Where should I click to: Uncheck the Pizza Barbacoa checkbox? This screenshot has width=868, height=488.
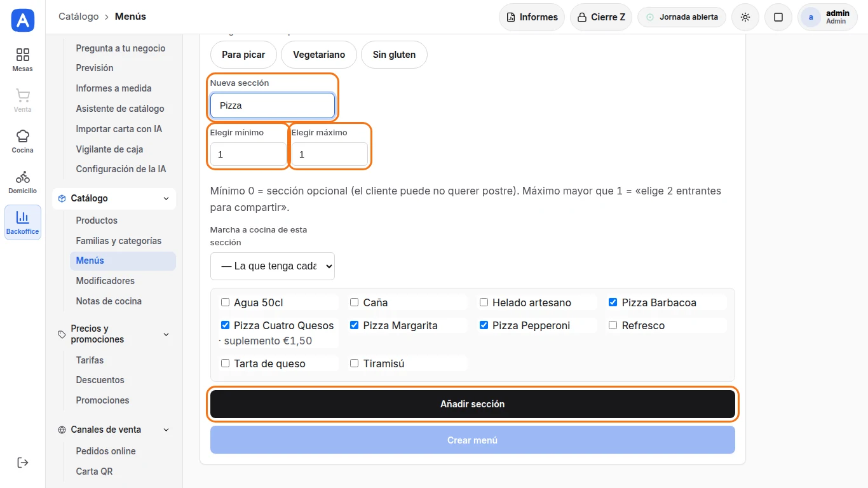coord(613,302)
